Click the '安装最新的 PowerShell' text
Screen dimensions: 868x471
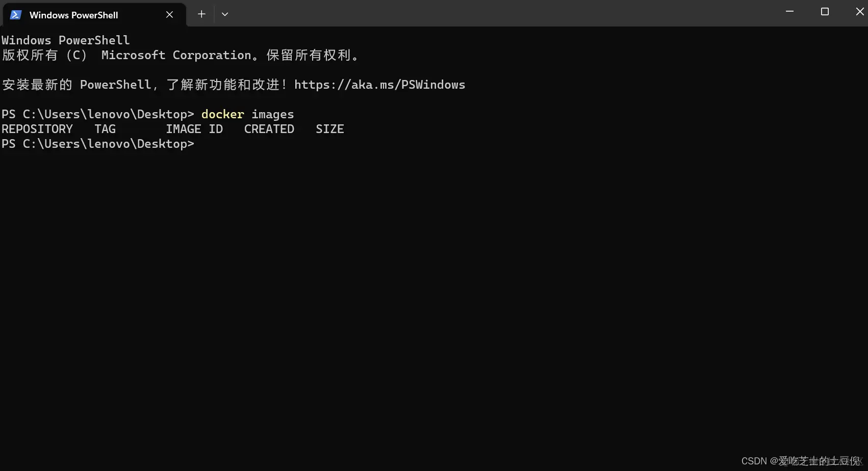[76, 85]
